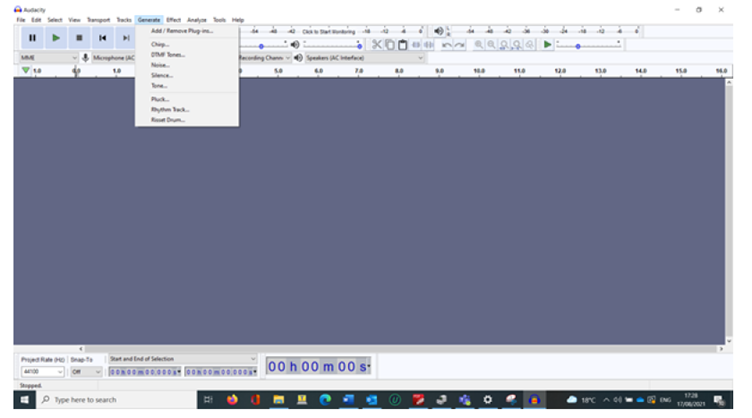Click the taskbar search box
Image resolution: width=752 pixels, height=418 pixels.
point(117,400)
